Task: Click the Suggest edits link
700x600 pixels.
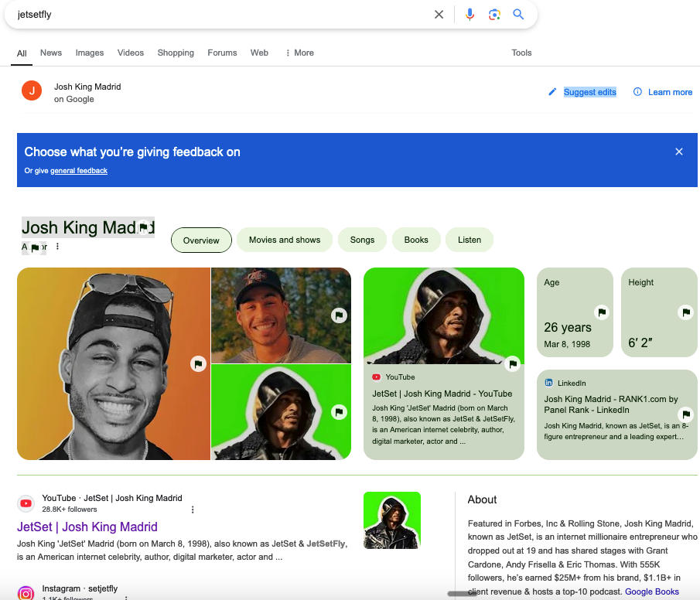Action: coord(589,92)
